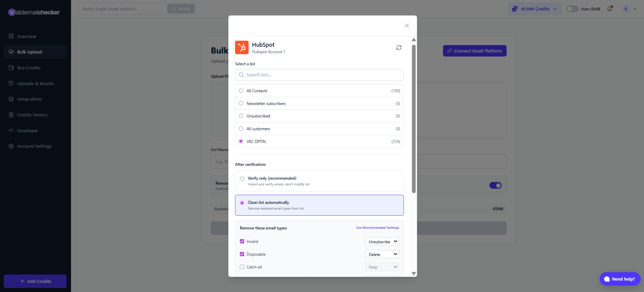Open the Integrations section
The image size is (644, 292).
click(x=35, y=99)
